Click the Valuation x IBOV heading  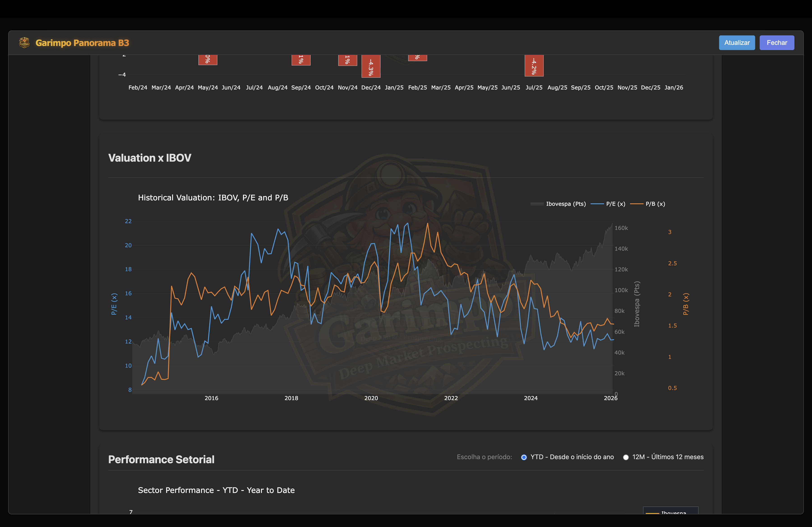click(x=150, y=158)
